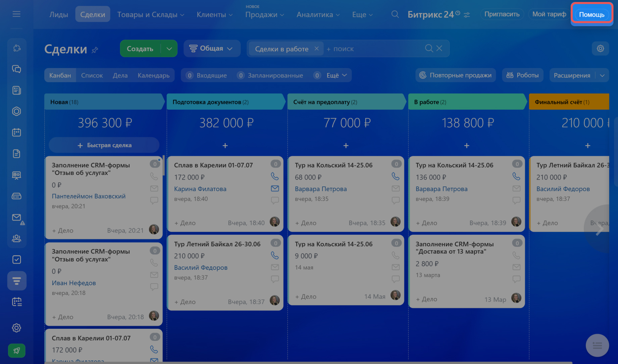618x364 pixels.
Task: Open the hamburger menu in the sidebar
Action: pos(16,14)
